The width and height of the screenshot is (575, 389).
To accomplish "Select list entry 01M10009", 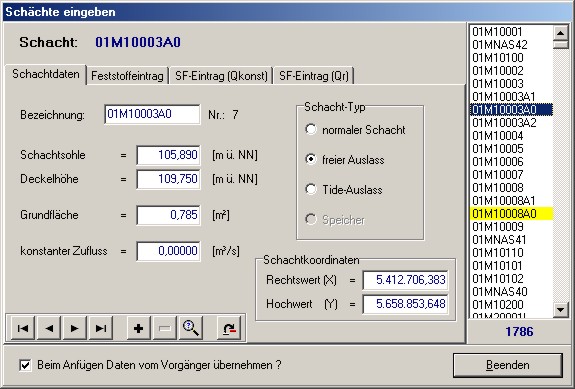I will 511,227.
